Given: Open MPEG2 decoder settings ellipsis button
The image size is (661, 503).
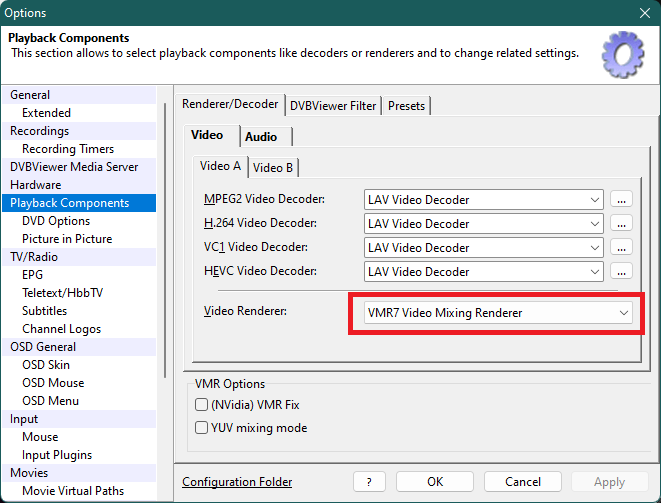Looking at the screenshot, I should click(622, 200).
